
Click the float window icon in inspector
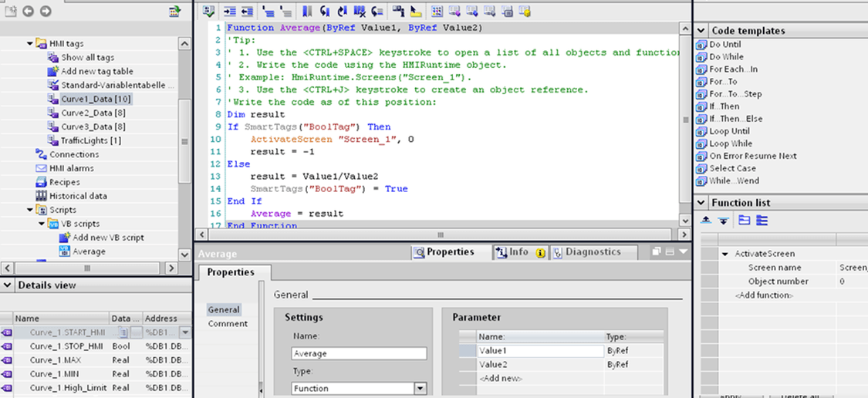(657, 252)
